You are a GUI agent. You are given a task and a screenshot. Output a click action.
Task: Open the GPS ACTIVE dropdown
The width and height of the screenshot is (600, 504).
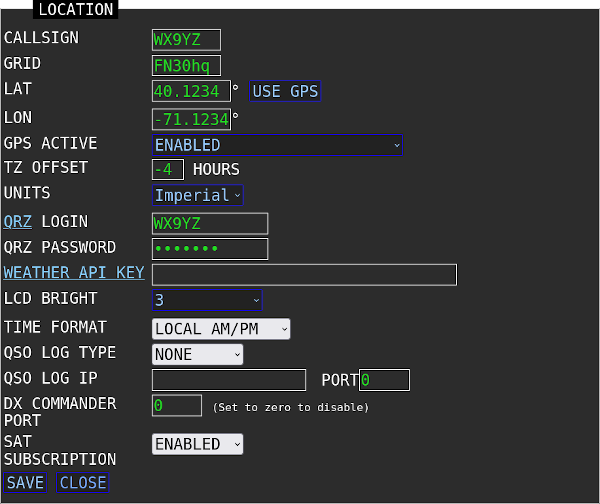pos(277,145)
